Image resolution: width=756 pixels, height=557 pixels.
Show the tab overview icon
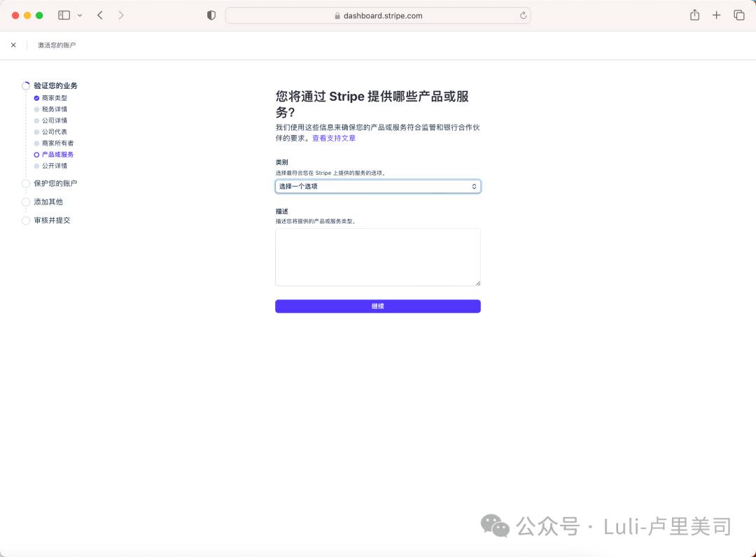[738, 15]
